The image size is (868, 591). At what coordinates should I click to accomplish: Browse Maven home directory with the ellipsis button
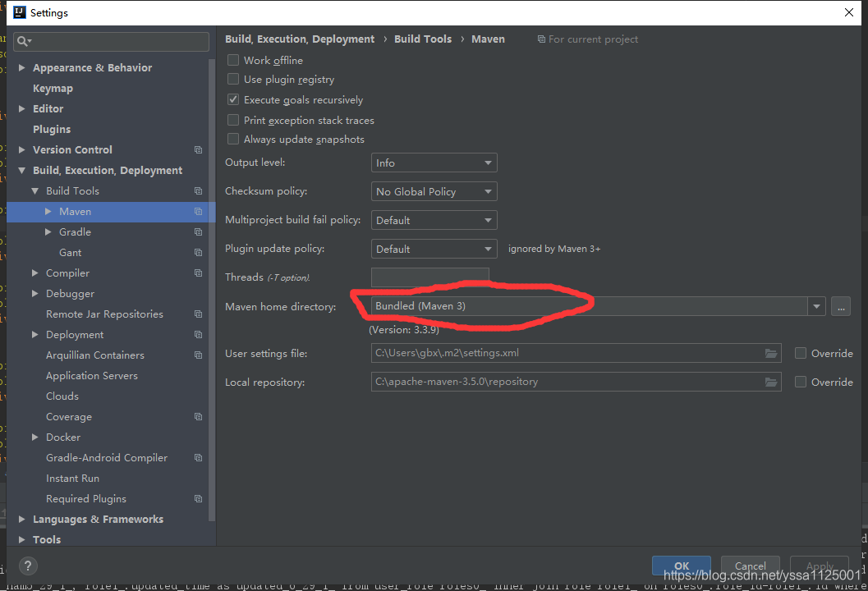(x=840, y=306)
